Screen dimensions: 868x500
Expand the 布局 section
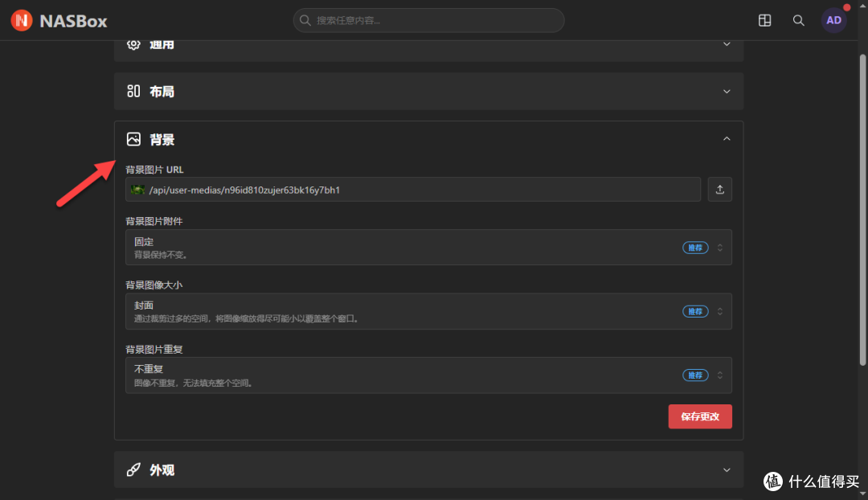(x=428, y=92)
